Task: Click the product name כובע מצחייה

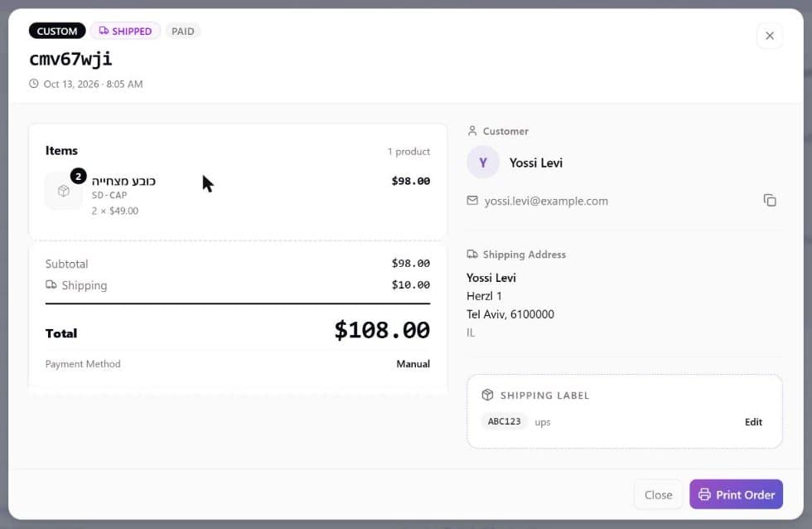Action: (123, 181)
